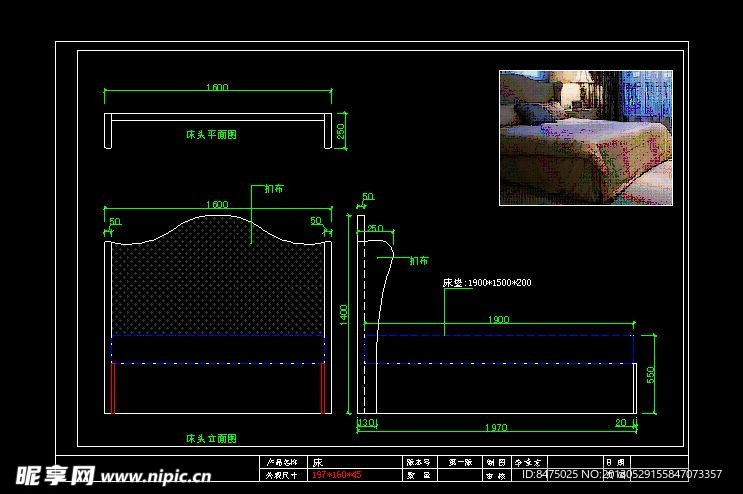Click the 1400 vertical height dimension

pos(344,314)
